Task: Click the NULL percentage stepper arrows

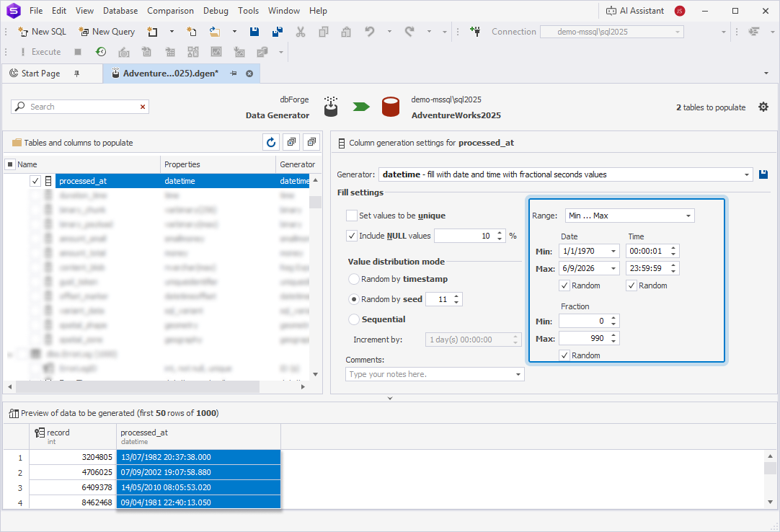Action: (500, 236)
